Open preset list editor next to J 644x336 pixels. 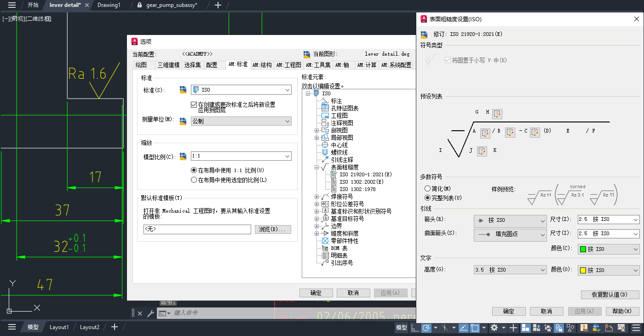(482, 151)
